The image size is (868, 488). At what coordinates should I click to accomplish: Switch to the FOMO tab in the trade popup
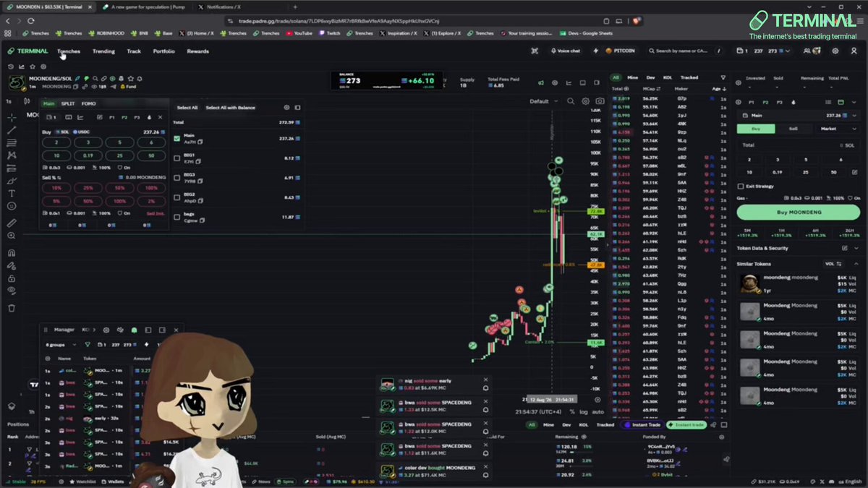(88, 103)
